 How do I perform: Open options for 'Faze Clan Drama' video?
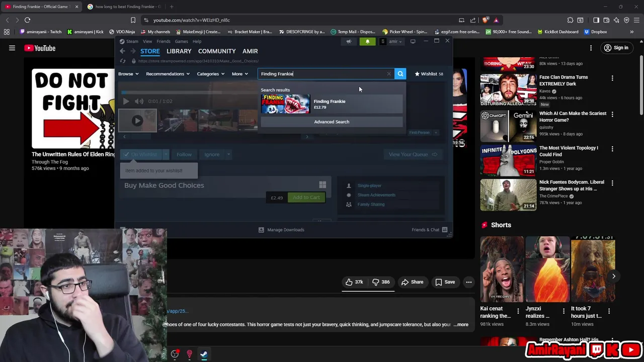(x=612, y=78)
